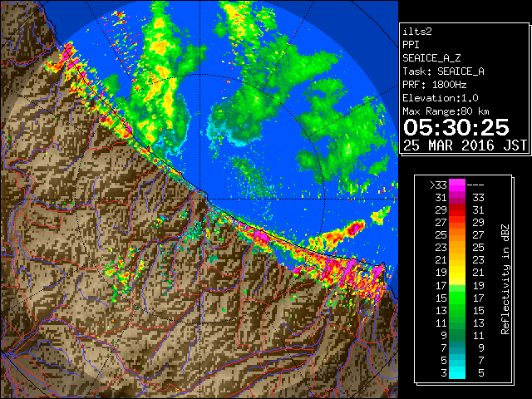Viewport: 532px width, 399px height.
Task: Select the "Elevation:1.0" text
Action: (441, 98)
